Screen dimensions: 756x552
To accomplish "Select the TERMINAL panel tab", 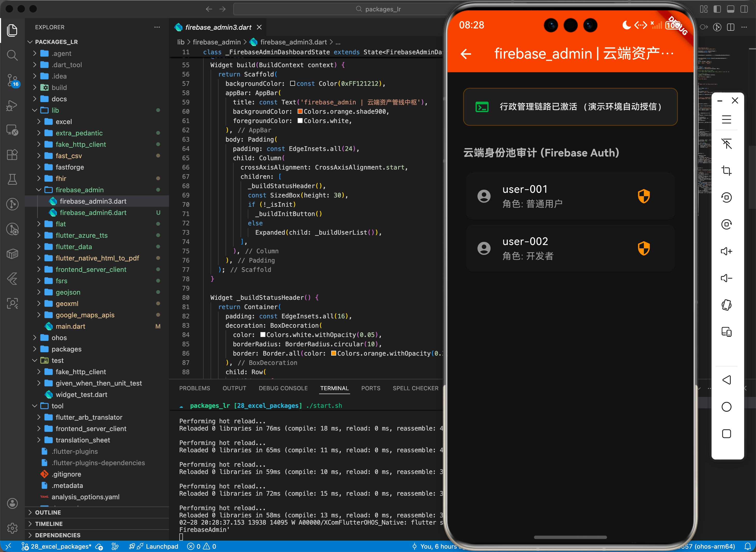I will click(x=334, y=388).
